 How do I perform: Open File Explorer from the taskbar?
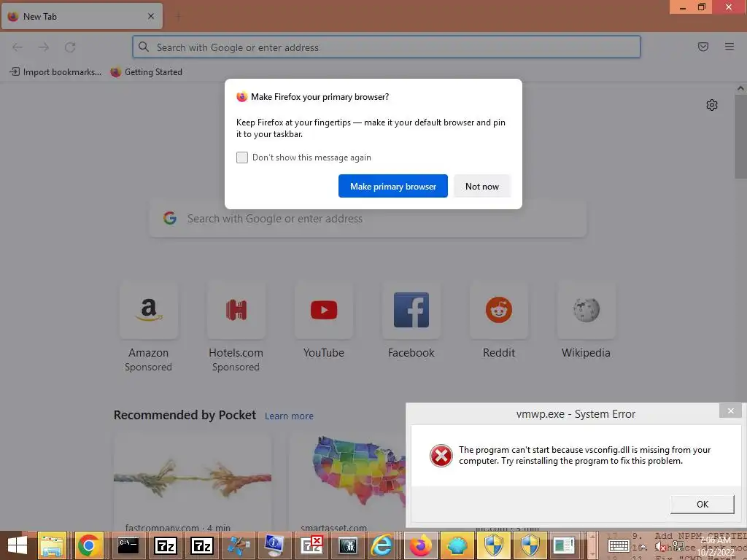(x=52, y=545)
